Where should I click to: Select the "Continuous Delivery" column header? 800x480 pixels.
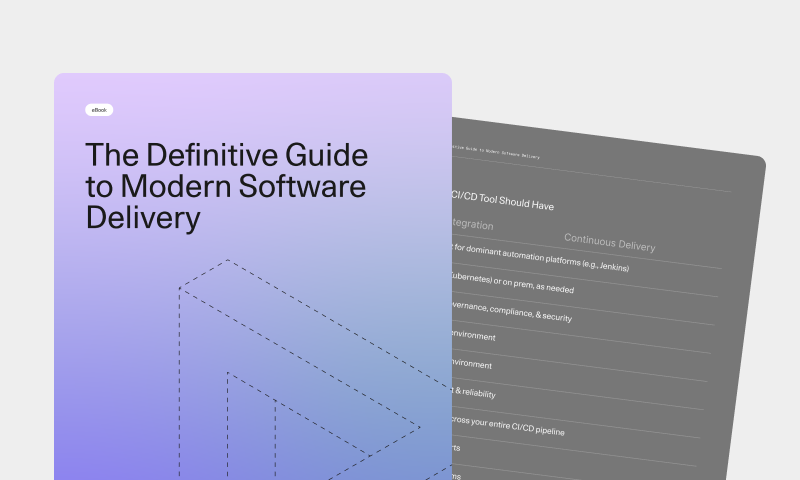click(610, 243)
